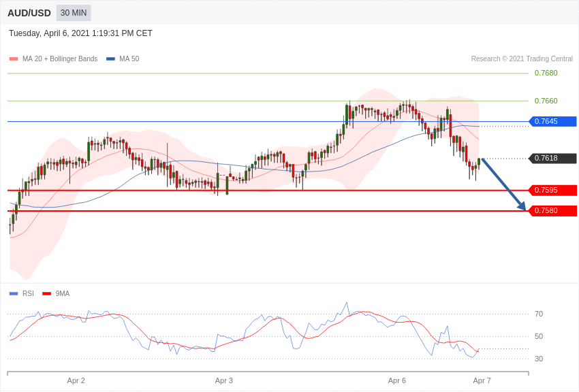Click the MA 20 + Bollinger Bands color swatch
This screenshot has width=579, height=392.
point(14,59)
